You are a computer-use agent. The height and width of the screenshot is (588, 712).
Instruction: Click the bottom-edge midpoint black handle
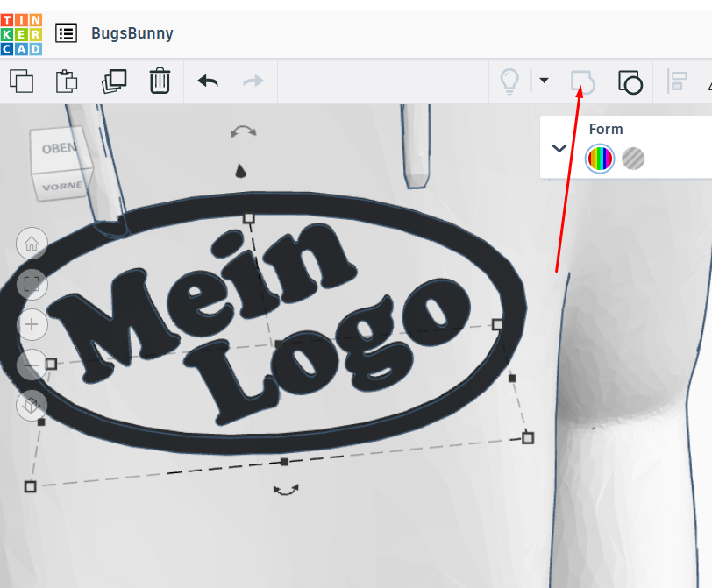[x=284, y=462]
